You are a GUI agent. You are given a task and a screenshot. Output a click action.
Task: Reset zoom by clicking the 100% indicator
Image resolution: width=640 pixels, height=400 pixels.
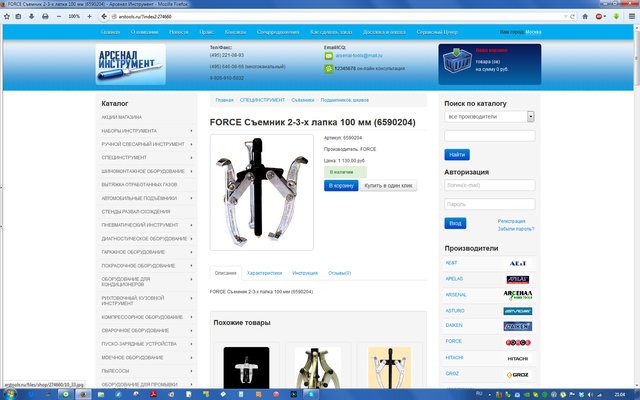click(x=74, y=16)
